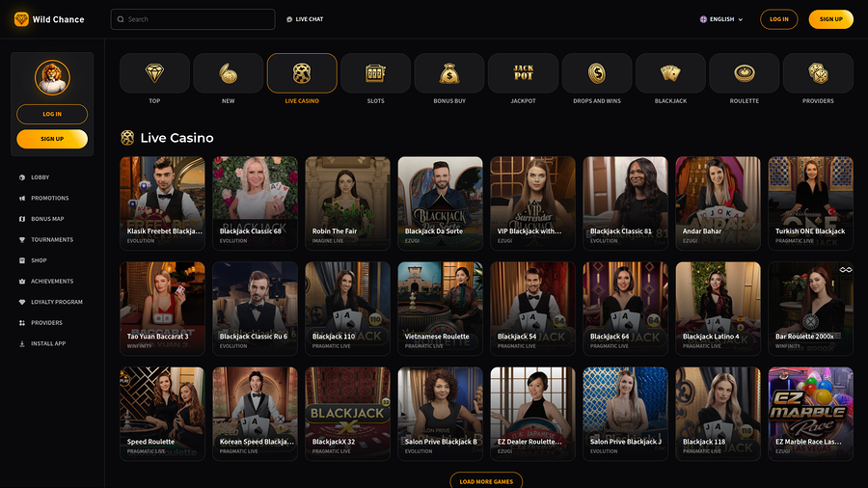Expand the English language dropdown
The image size is (868, 488).
(721, 19)
